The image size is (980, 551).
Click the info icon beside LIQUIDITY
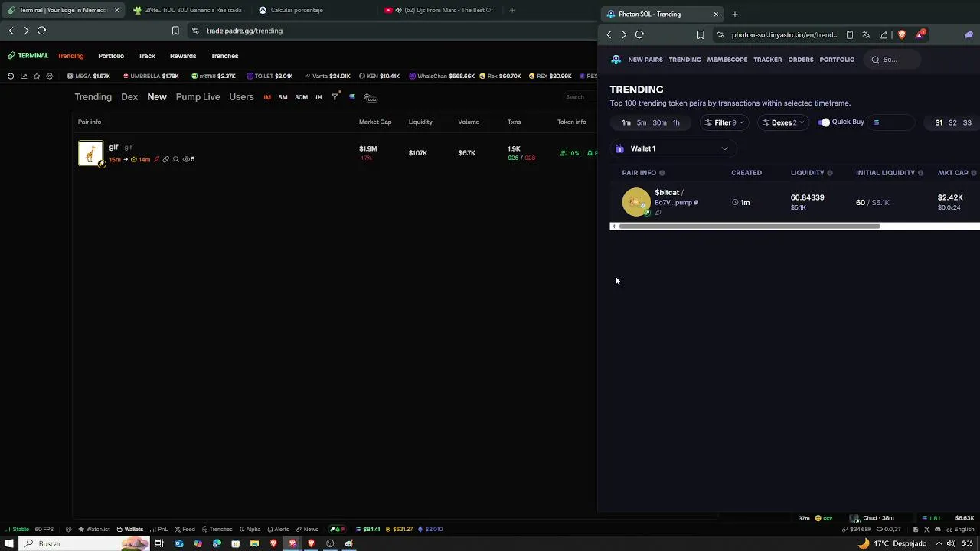pos(830,173)
